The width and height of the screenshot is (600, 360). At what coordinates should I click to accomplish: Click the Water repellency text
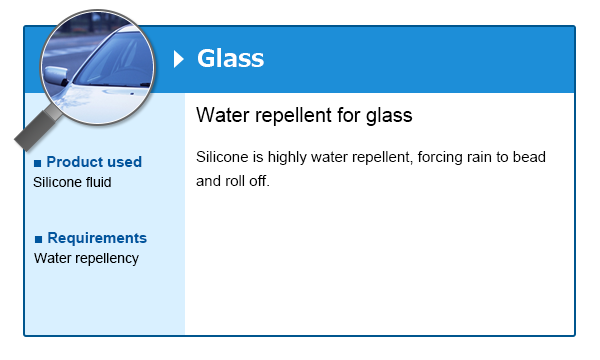point(86,258)
